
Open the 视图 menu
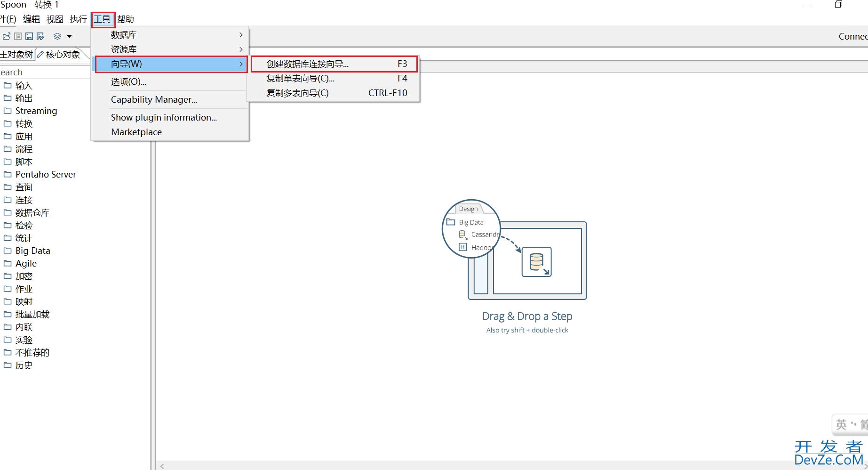(x=55, y=19)
